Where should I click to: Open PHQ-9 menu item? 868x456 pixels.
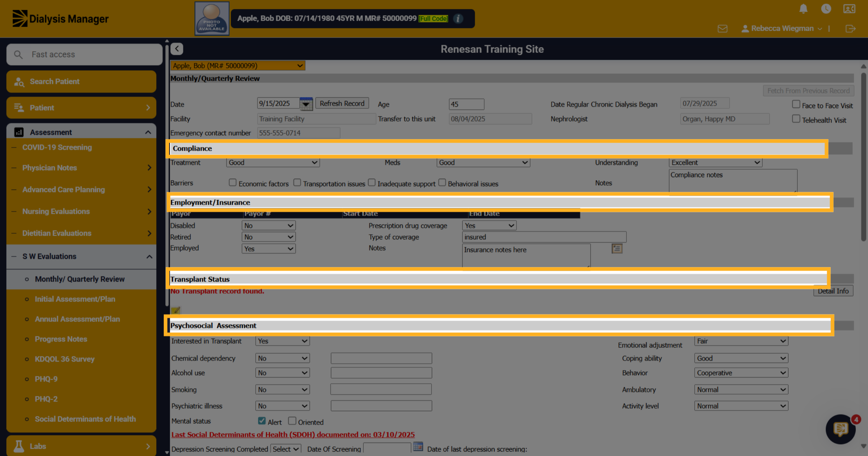click(46, 379)
